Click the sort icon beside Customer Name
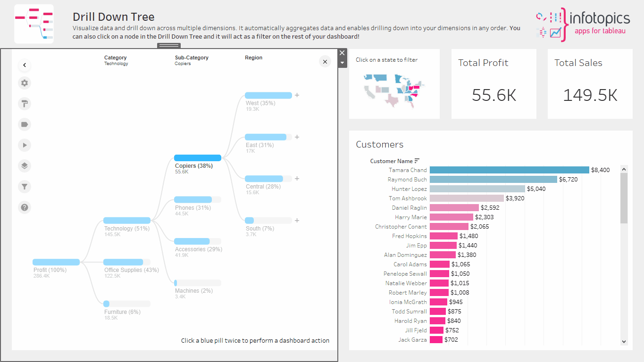 click(x=417, y=161)
